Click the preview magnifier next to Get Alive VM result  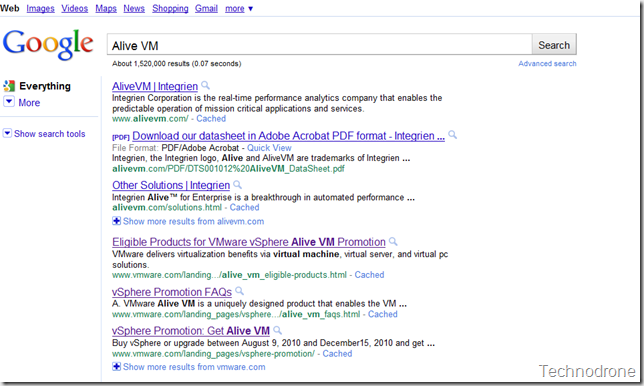pos(278,330)
